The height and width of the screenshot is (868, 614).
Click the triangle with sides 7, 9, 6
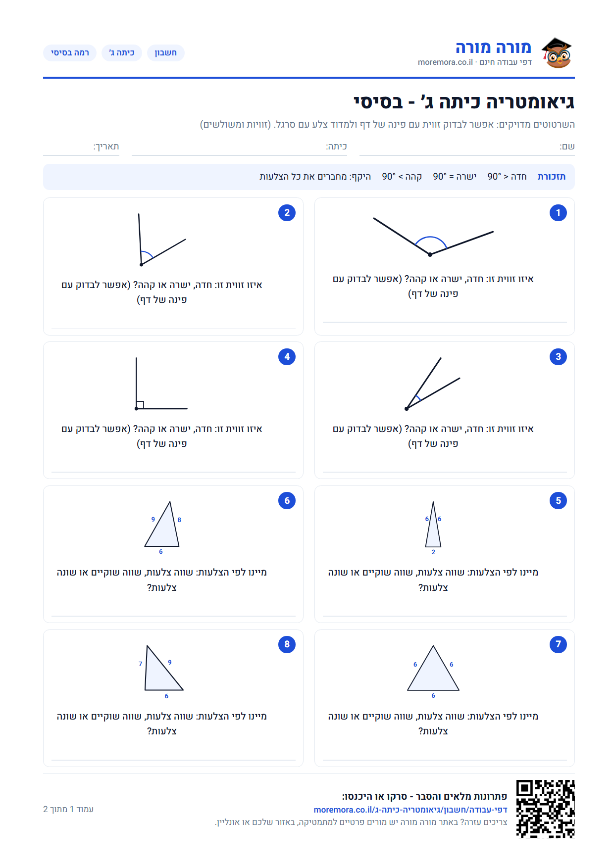tap(164, 668)
